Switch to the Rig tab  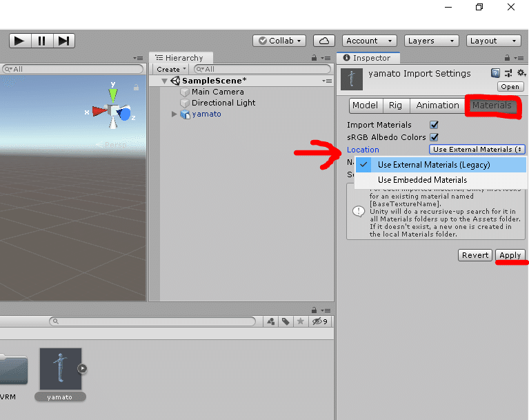(x=396, y=106)
